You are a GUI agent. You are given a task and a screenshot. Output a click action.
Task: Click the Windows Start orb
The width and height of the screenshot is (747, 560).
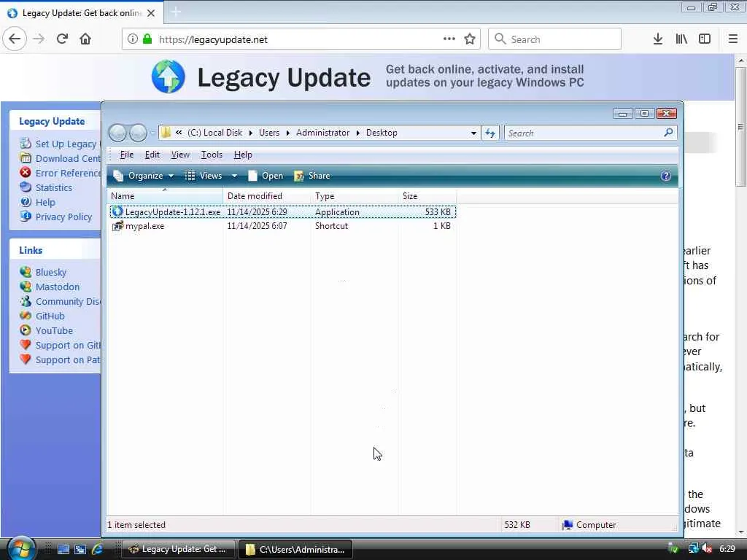pyautogui.click(x=20, y=548)
